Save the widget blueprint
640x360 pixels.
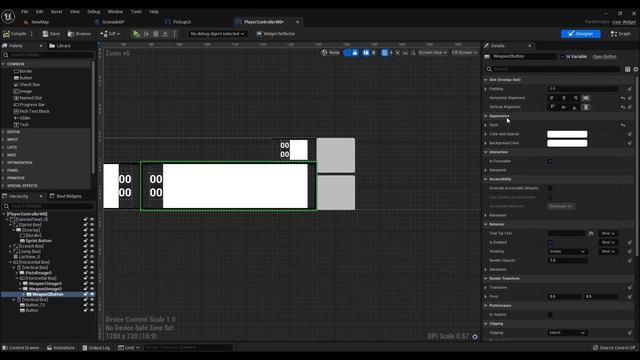(x=51, y=34)
